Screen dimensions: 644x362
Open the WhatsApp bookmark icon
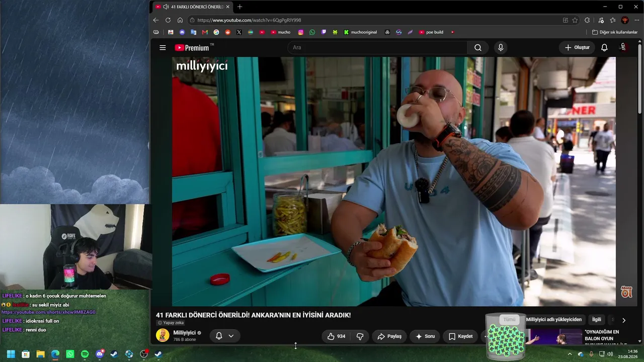[312, 32]
